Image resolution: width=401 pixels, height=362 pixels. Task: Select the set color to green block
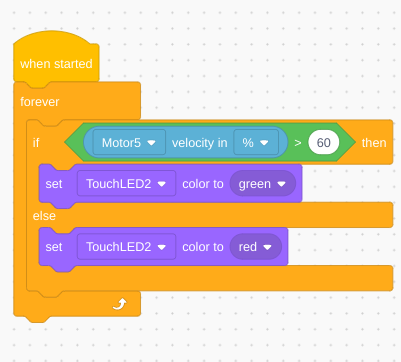(x=170, y=184)
